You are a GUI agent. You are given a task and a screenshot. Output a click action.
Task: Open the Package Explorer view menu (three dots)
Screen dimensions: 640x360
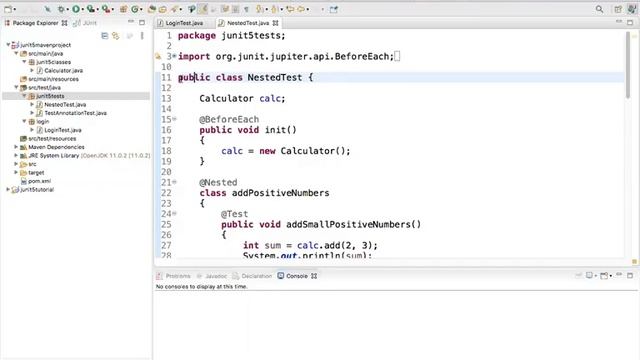[x=142, y=36]
